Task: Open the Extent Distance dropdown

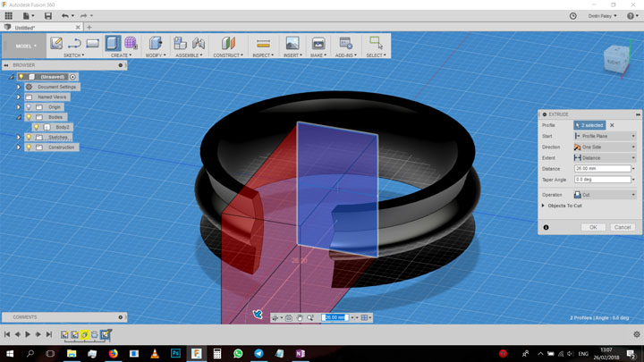Action: pyautogui.click(x=605, y=157)
